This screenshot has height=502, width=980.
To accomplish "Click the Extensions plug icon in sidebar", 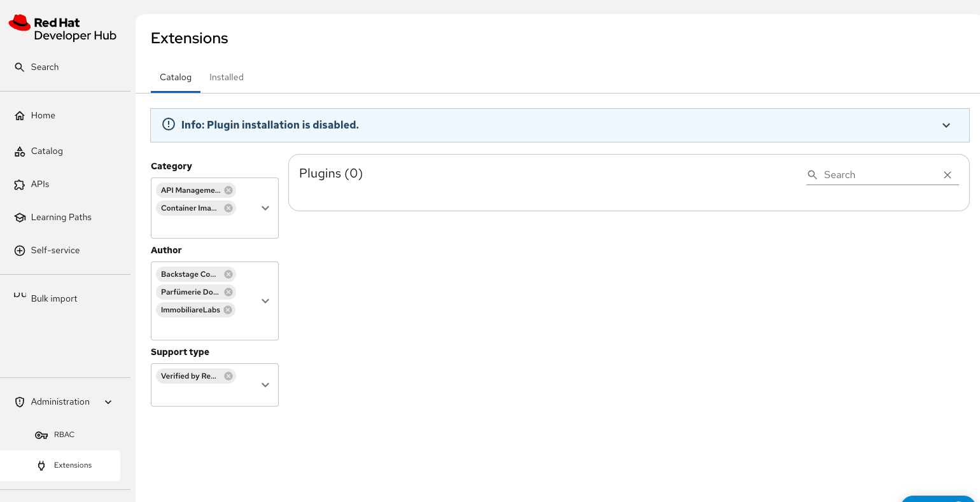I will [41, 466].
